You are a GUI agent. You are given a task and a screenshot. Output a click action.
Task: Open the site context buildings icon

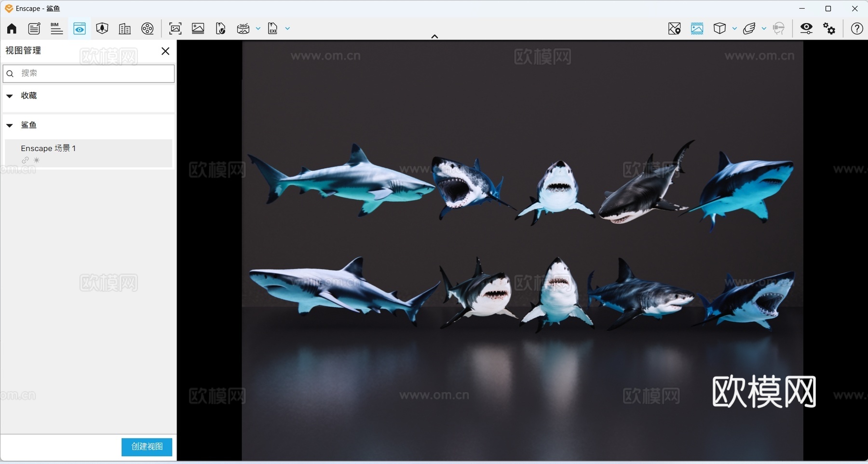(x=125, y=28)
